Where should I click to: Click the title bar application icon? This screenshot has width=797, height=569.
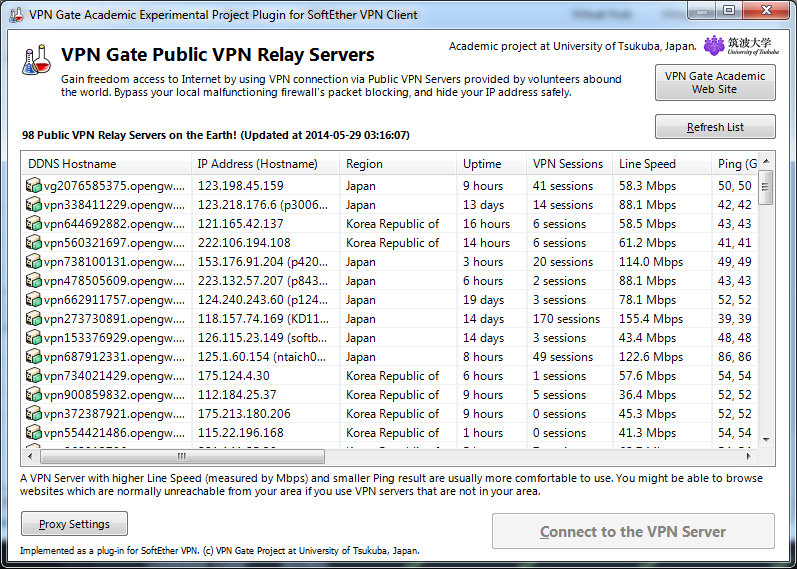16,14
